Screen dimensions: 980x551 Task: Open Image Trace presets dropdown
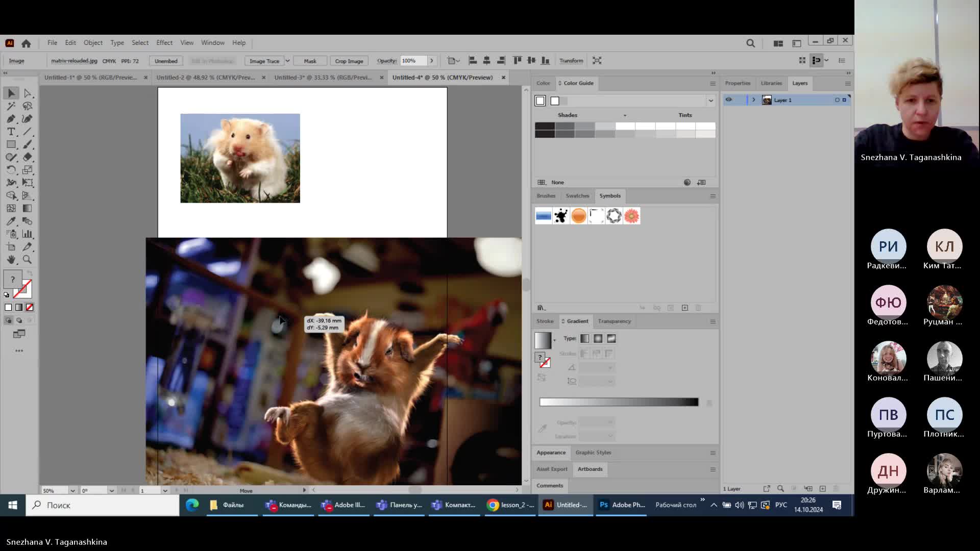point(287,61)
